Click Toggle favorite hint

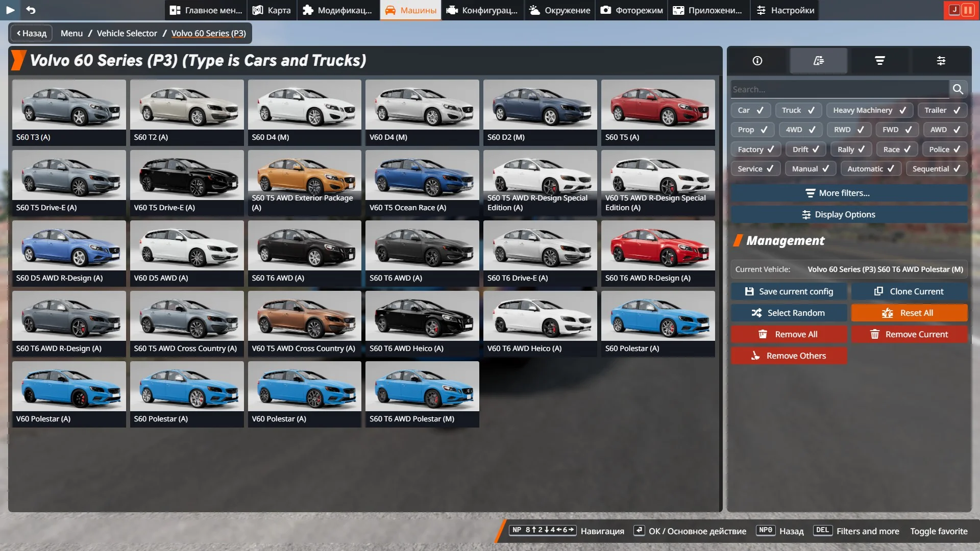[x=939, y=531]
